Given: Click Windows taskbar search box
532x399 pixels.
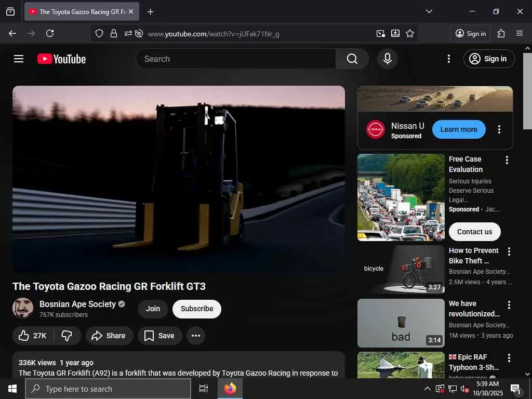Looking at the screenshot, I should point(108,389).
